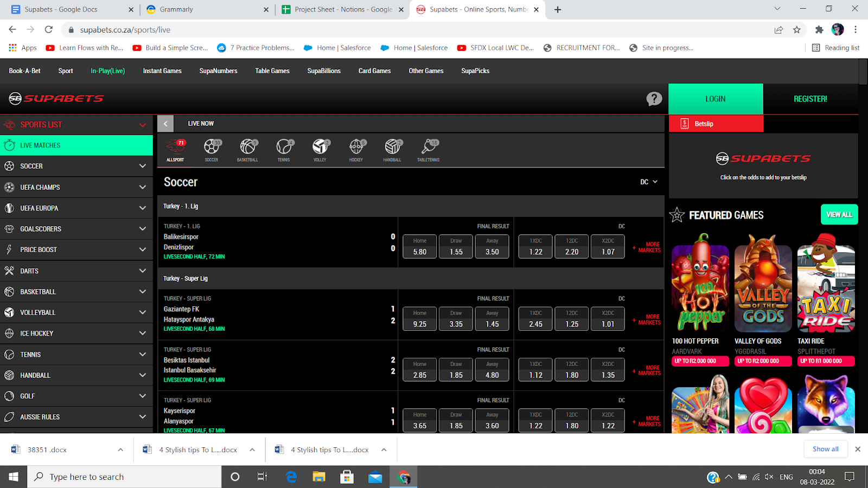Pick Draw odds 3.35 for Gaziantep match

coord(456,319)
